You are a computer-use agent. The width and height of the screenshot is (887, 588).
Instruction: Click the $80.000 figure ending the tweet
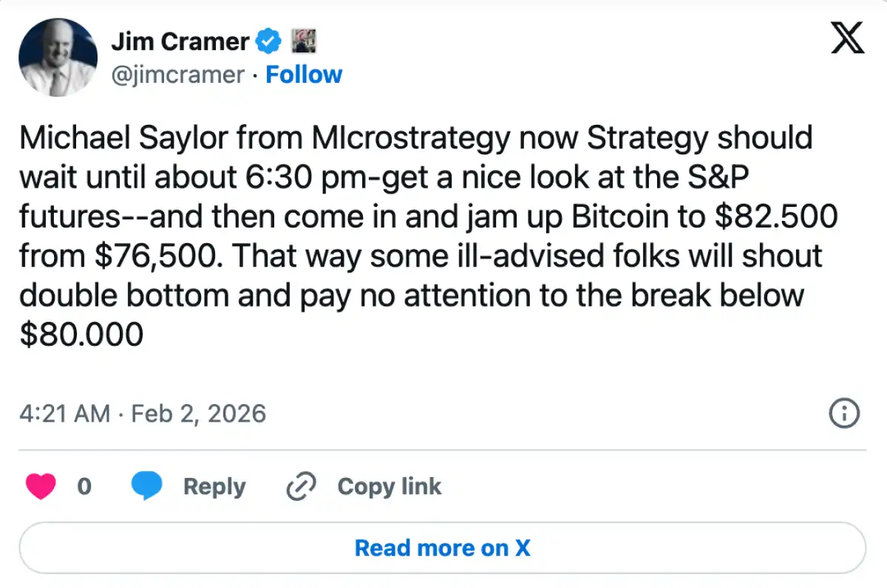tap(81, 335)
